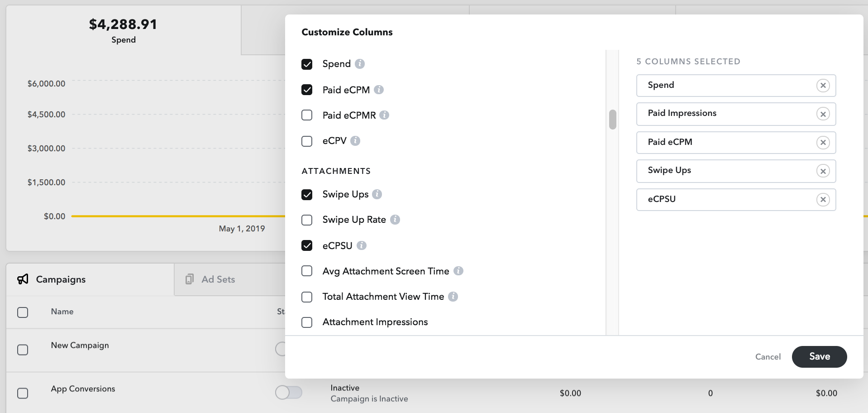Click the info icon beside Spend
Image resolution: width=868 pixels, height=413 pixels.
pos(360,64)
